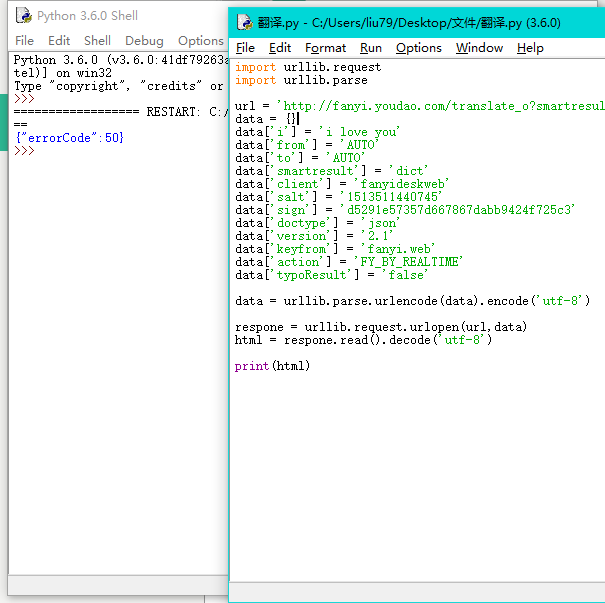
Task: Place cursor on the print(html) line
Action: click(x=272, y=366)
